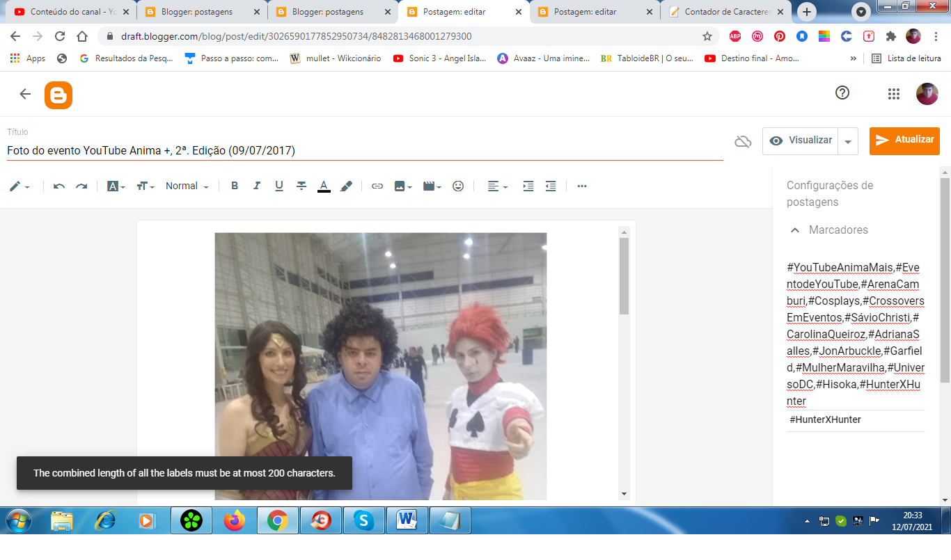This screenshot has width=951, height=560.
Task: Click the cosplay photo in the editor
Action: point(380,366)
